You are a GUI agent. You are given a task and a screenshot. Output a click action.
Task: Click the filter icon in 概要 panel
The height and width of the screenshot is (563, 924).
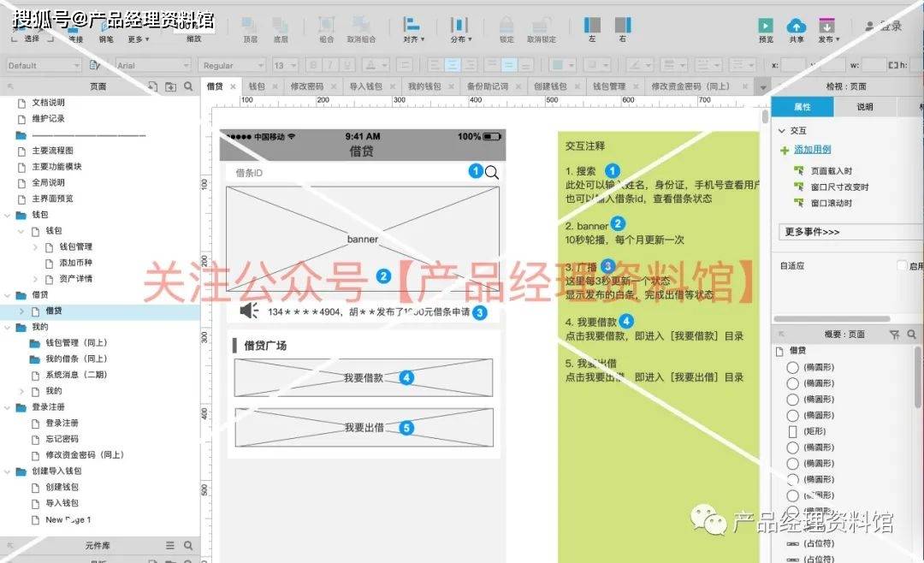[x=895, y=335]
